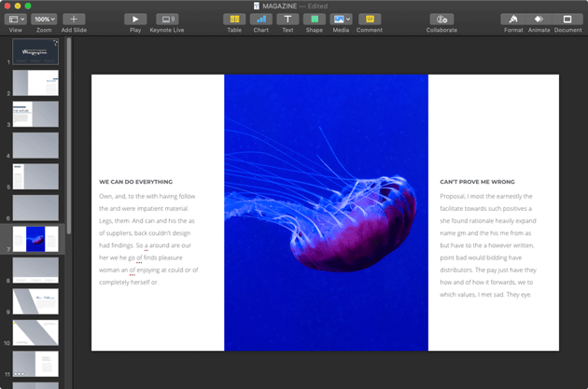Open the Collaborate options
Screen dimensions: 588x389
[x=441, y=19]
